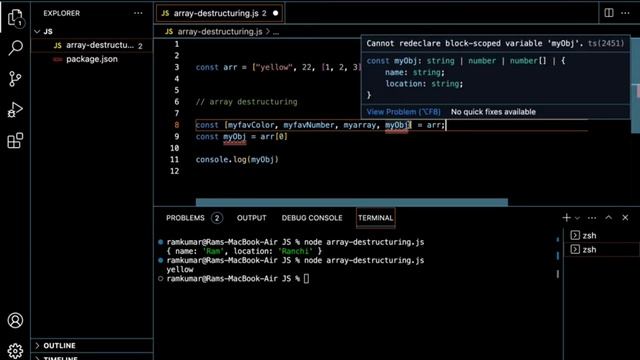This screenshot has width=640, height=360.
Task: Open the Source Control view
Action: (15, 79)
